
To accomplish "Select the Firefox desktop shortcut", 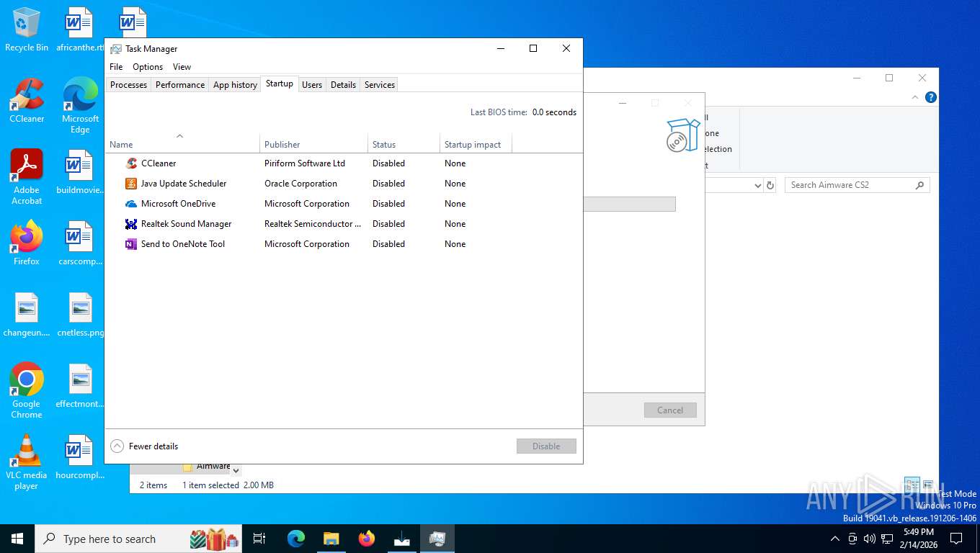I will coord(27,243).
